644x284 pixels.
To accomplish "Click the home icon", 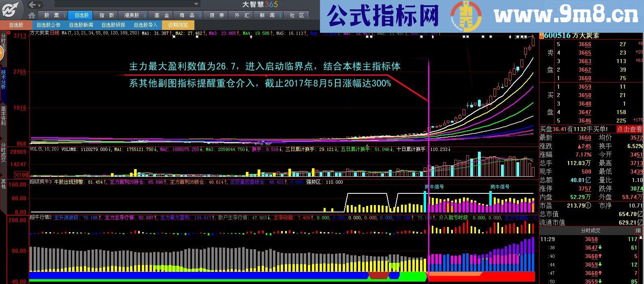I will click(31, 16).
